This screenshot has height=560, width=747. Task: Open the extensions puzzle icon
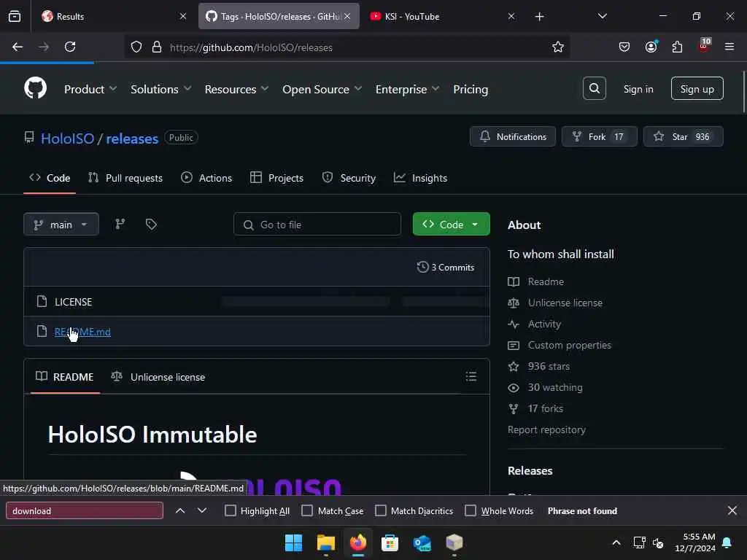[678, 47]
